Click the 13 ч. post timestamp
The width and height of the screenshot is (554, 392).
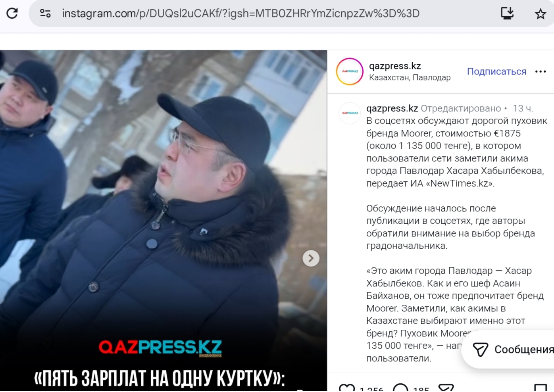[523, 108]
